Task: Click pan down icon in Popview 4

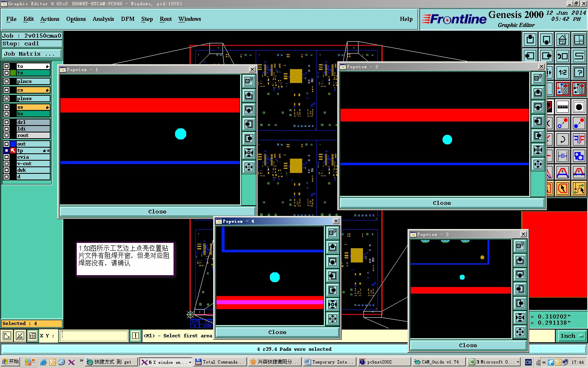Action: pos(332,261)
